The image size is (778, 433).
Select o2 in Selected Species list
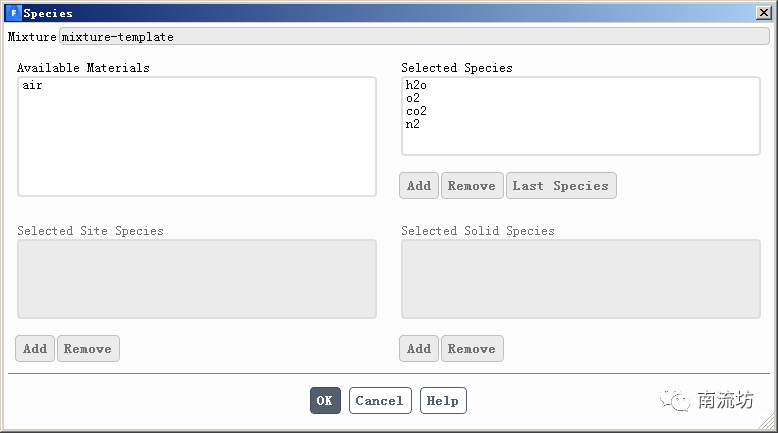pyautogui.click(x=413, y=99)
